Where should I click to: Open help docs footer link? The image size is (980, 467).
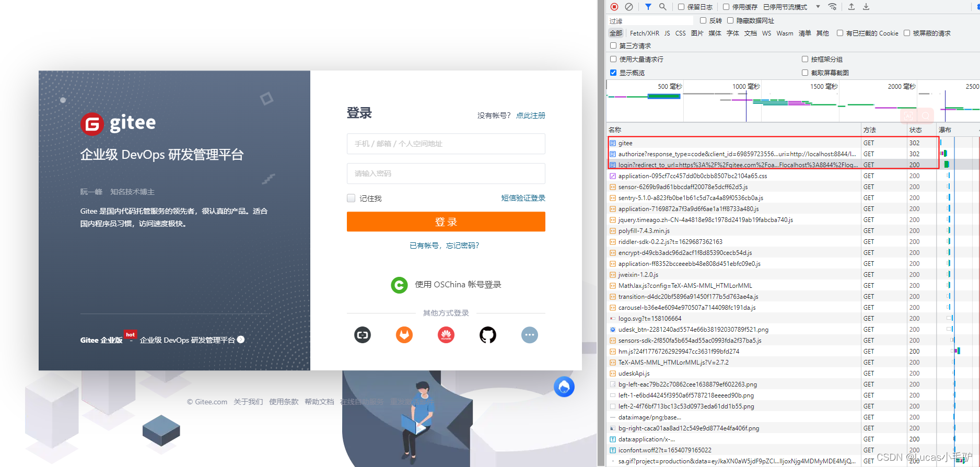click(319, 402)
